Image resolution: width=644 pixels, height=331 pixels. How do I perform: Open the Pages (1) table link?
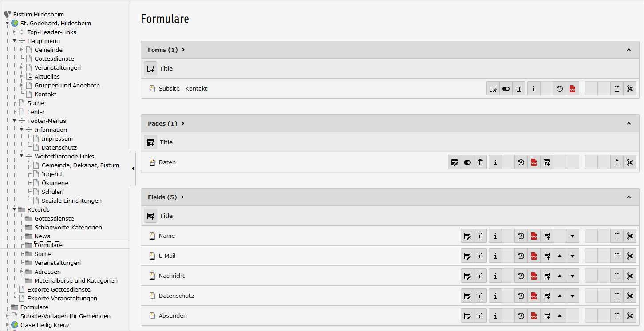162,124
